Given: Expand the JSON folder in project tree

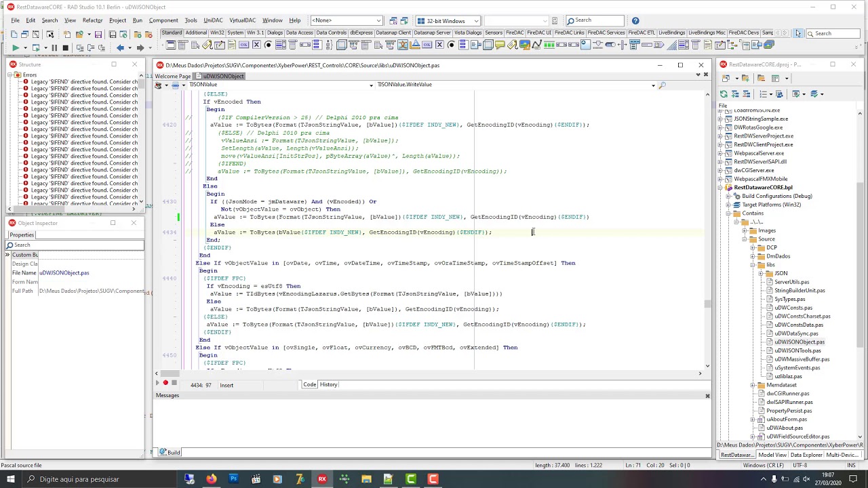Looking at the screenshot, I should [761, 274].
